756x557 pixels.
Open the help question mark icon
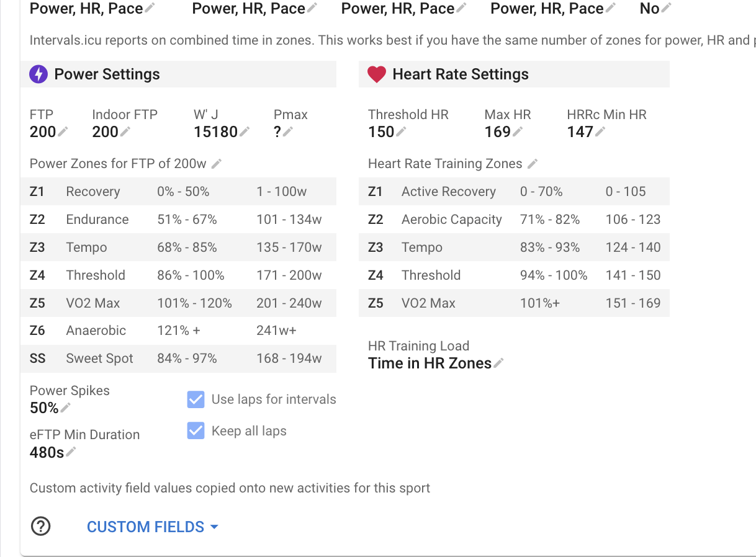pos(41,527)
